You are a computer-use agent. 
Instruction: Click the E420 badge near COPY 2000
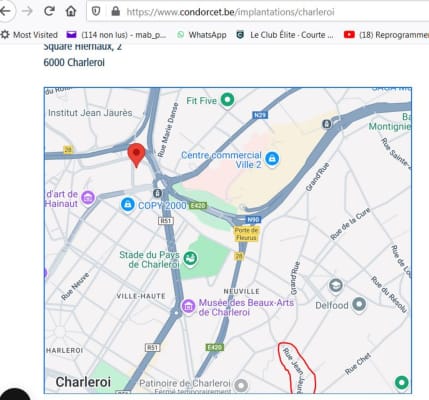pyautogui.click(x=198, y=205)
